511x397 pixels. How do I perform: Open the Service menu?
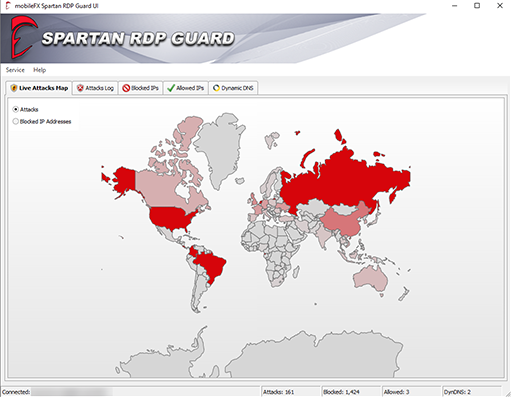point(15,70)
